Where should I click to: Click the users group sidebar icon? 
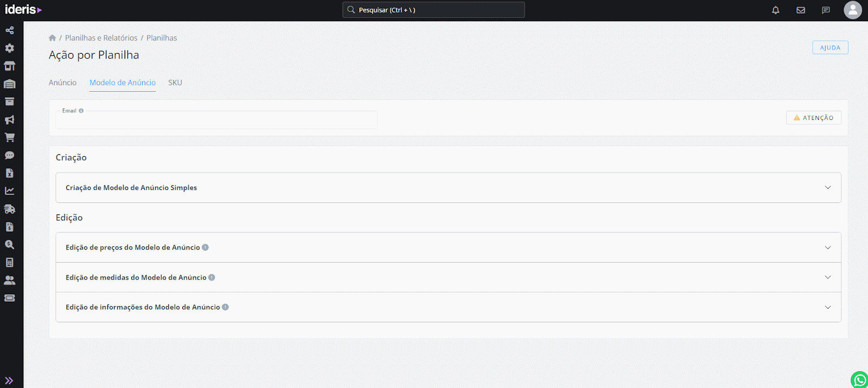click(x=9, y=280)
